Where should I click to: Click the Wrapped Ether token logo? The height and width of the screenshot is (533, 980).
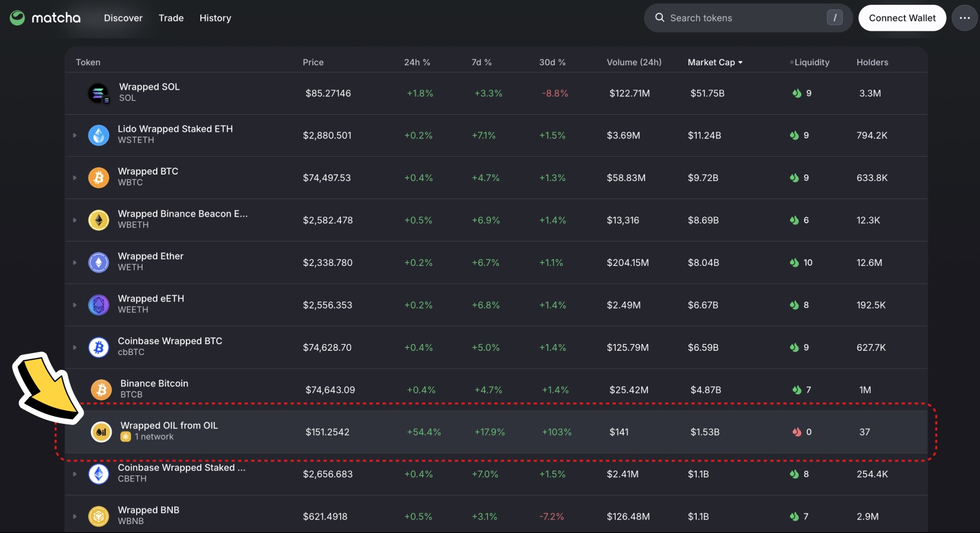pyautogui.click(x=99, y=262)
